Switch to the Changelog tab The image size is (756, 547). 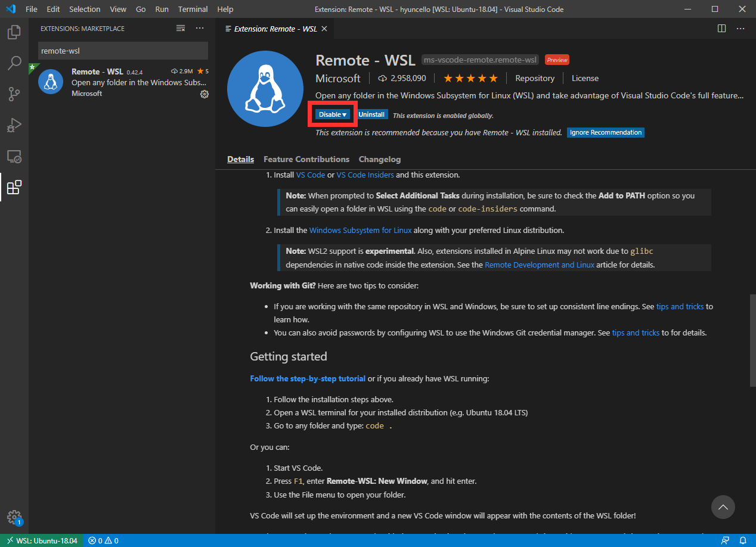(380, 159)
